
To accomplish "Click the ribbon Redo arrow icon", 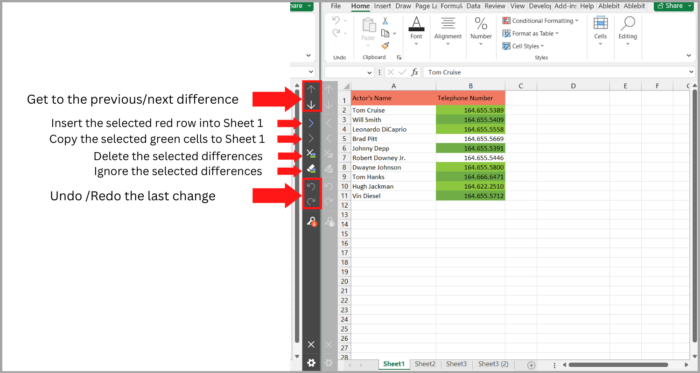I will click(x=336, y=33).
